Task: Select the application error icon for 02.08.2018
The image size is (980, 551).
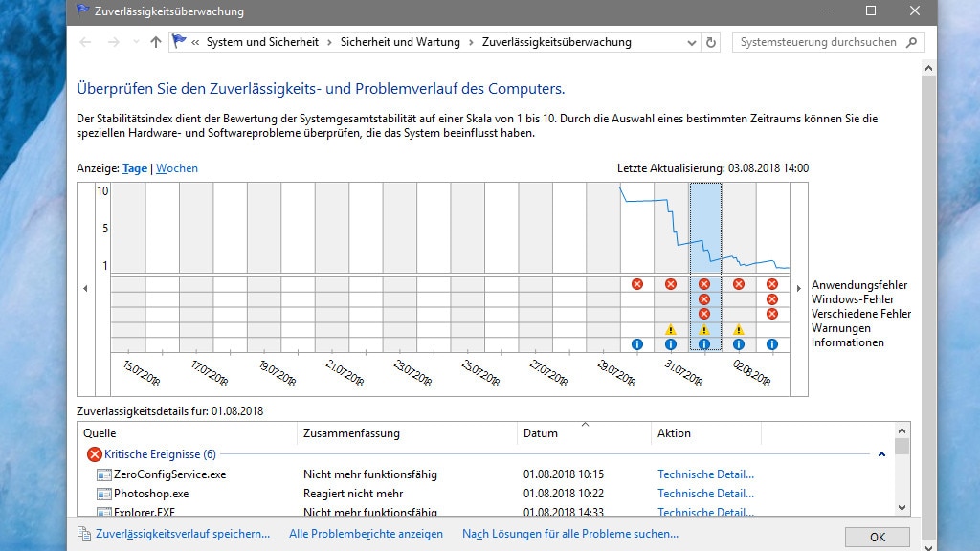Action: [x=739, y=284]
